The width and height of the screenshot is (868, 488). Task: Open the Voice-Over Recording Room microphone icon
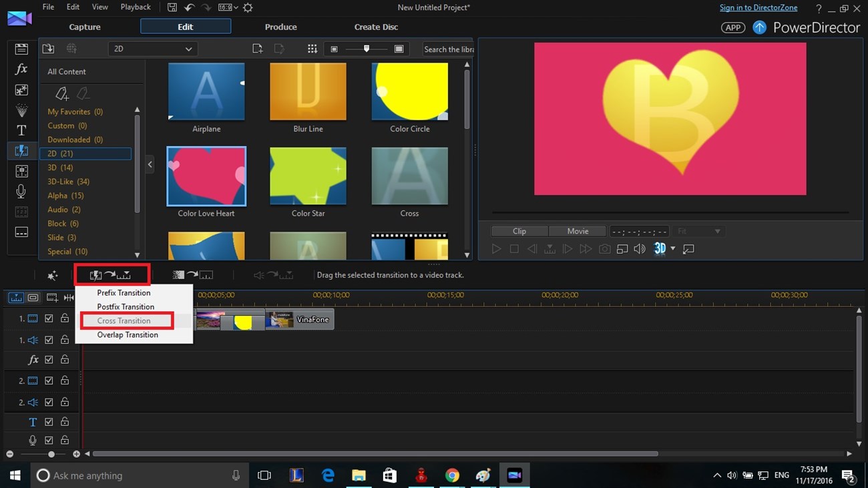pos(21,192)
